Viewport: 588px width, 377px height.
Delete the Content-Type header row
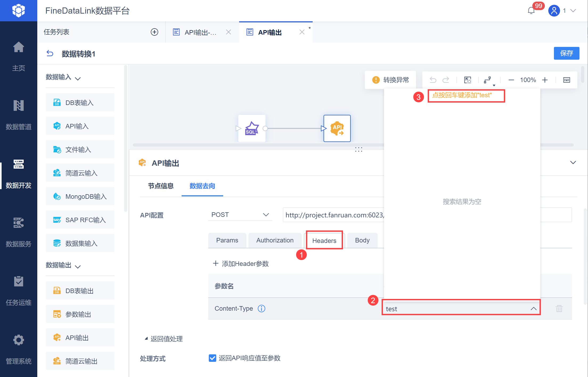click(559, 309)
